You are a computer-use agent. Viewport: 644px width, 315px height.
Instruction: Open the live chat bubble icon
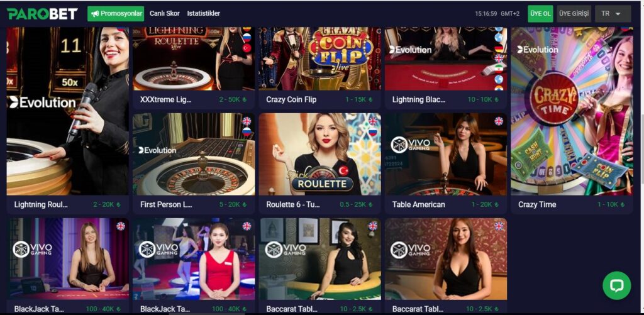[x=616, y=285]
